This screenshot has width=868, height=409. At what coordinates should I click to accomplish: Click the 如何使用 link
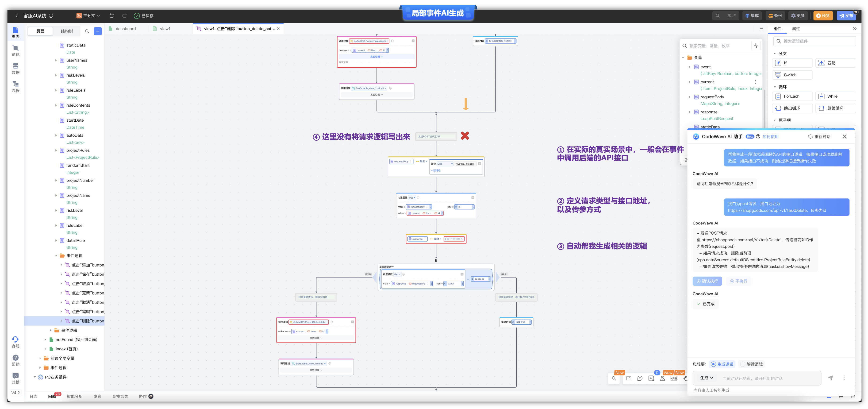tap(770, 137)
